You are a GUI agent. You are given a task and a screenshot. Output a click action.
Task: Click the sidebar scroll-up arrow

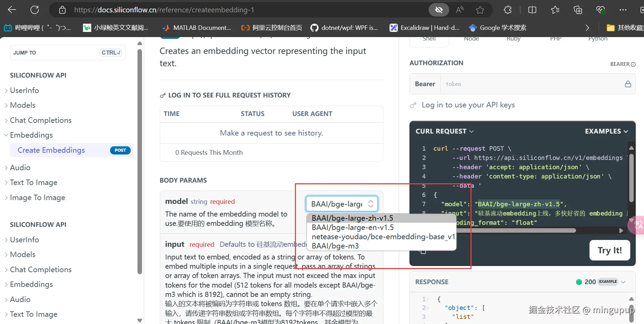pos(140,44)
